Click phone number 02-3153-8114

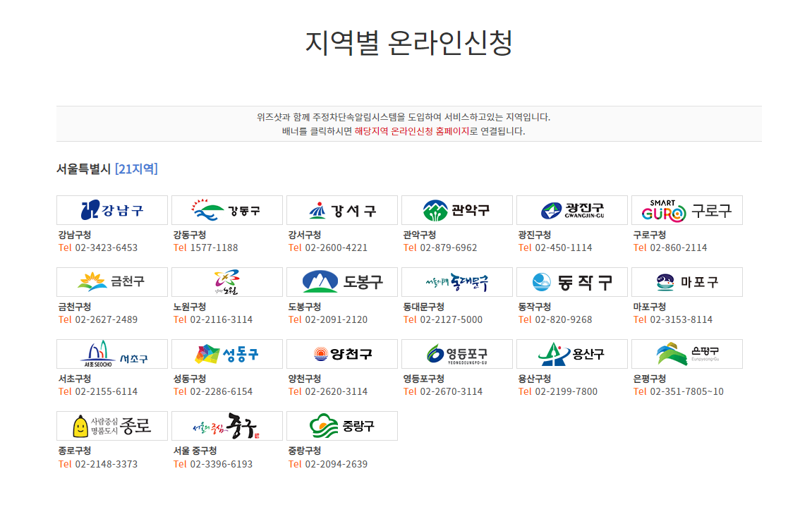(681, 320)
